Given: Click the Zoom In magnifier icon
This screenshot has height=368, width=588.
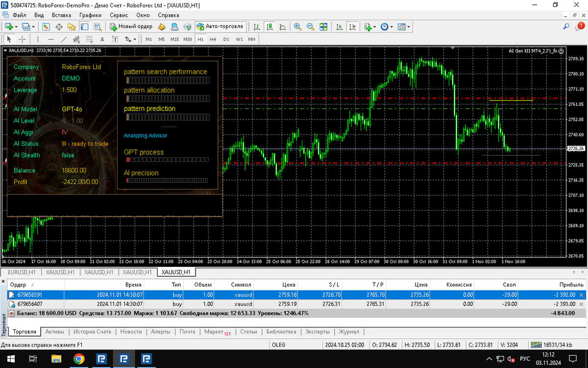Looking at the screenshot, I should click(297, 26).
